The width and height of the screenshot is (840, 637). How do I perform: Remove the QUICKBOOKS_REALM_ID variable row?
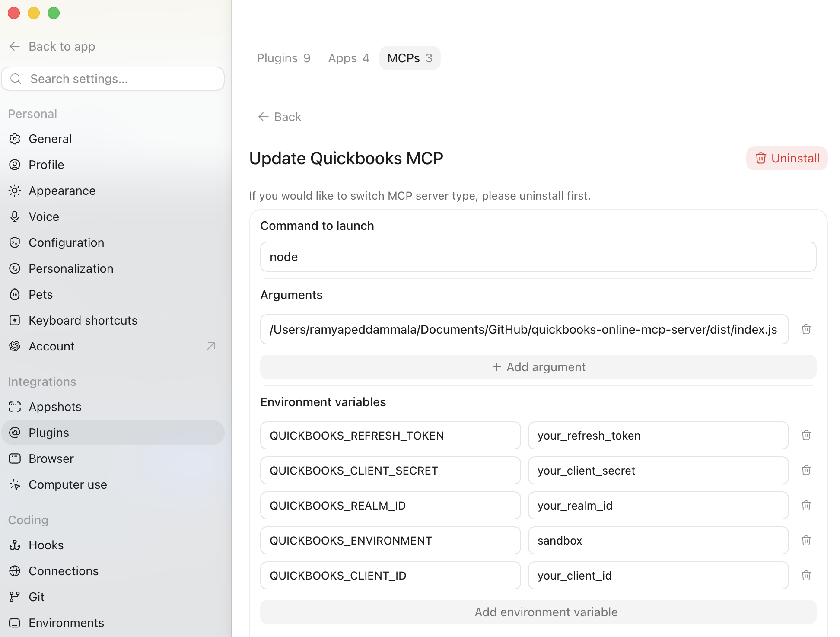click(x=806, y=505)
